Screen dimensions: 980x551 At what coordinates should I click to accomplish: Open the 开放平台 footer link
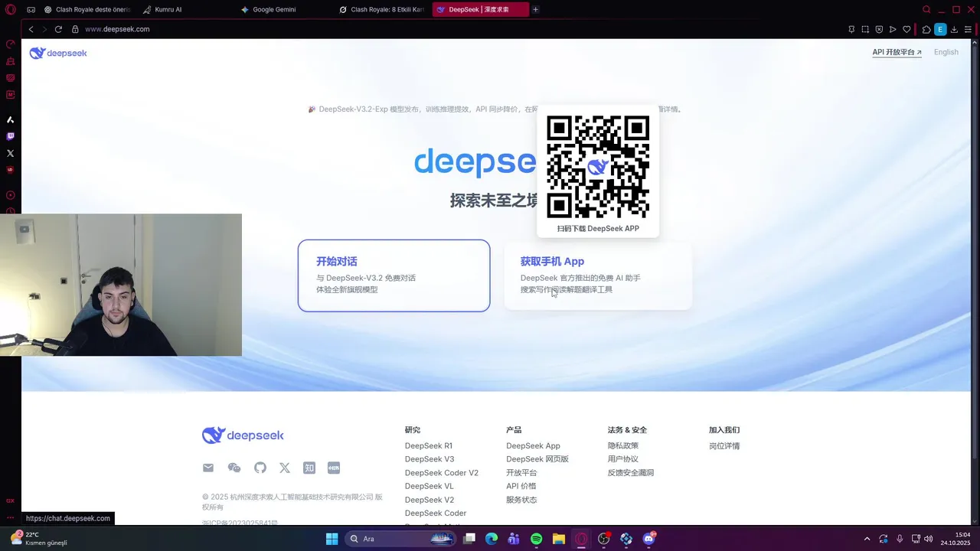[x=521, y=473]
